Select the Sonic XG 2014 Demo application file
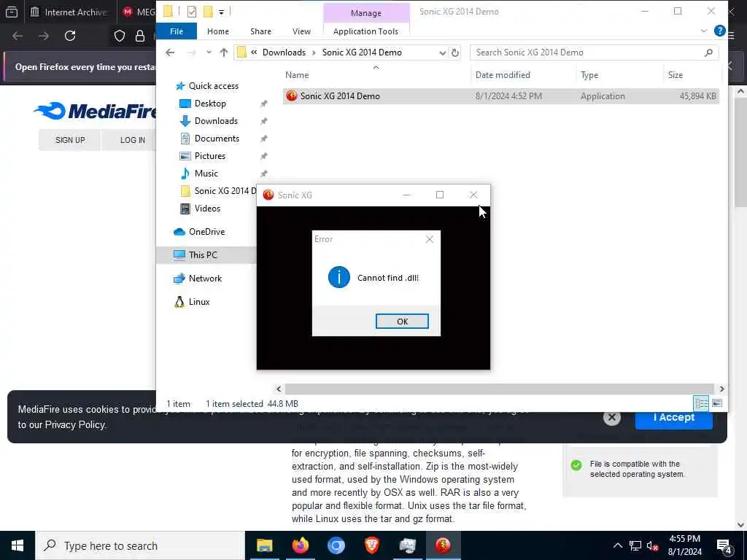 (500, 96)
